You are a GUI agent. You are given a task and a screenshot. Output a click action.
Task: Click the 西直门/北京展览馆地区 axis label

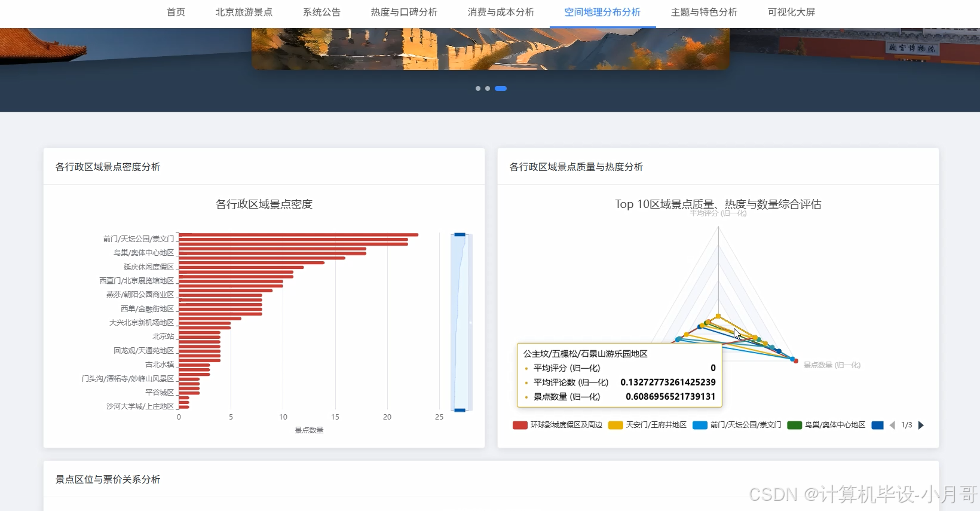tap(137, 280)
